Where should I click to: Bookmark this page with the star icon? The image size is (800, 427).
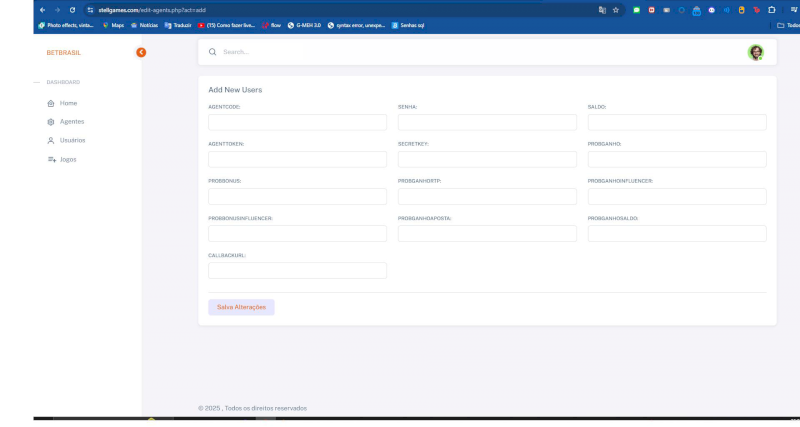[x=616, y=10]
